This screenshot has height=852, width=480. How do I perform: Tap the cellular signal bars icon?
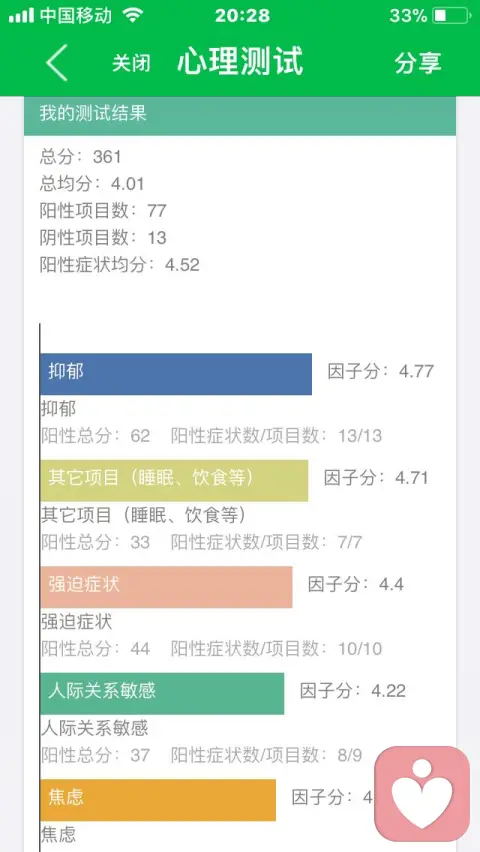click(21, 16)
